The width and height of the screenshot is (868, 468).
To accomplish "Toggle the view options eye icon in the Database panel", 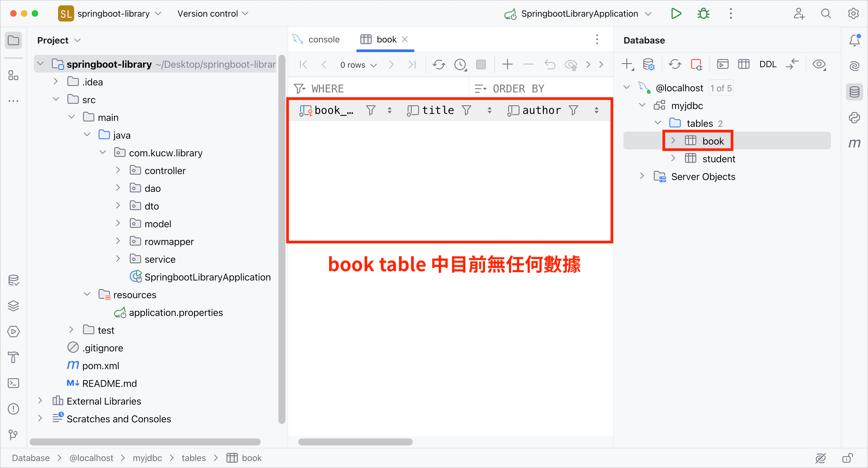I will click(819, 64).
